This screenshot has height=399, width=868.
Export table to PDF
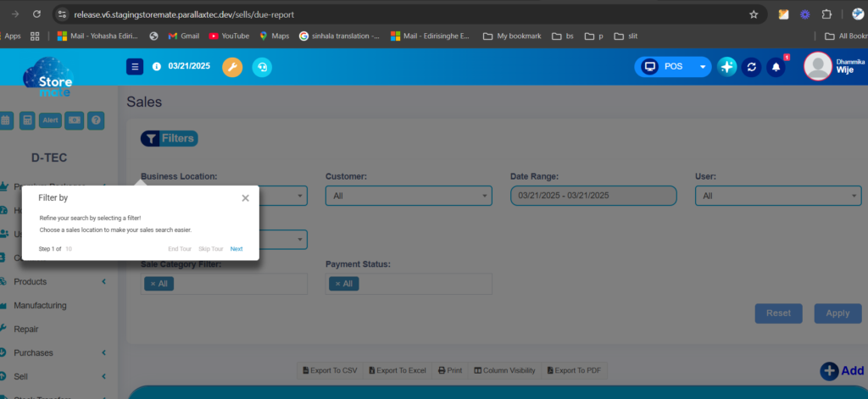(x=574, y=371)
